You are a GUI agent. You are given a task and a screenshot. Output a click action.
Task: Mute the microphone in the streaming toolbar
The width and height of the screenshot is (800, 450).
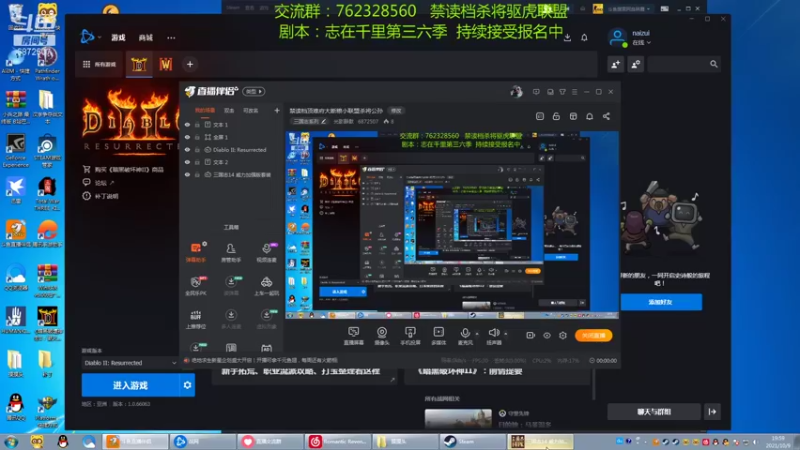click(x=465, y=336)
